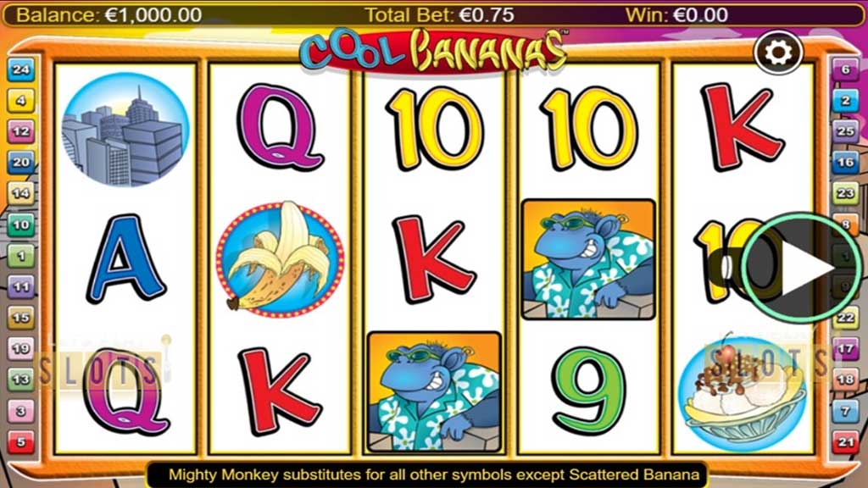This screenshot has width=868, height=488.
Task: Click the Cool Bananas logo
Action: coord(434,51)
